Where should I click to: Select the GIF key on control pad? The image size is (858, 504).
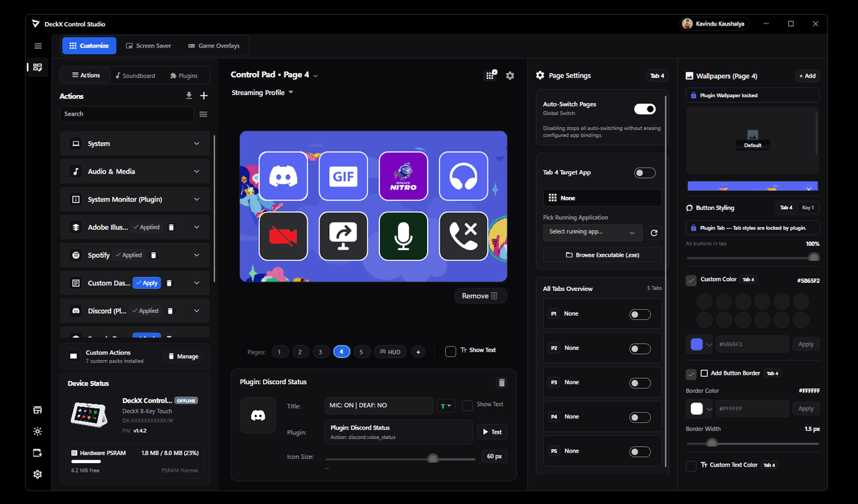tap(343, 176)
